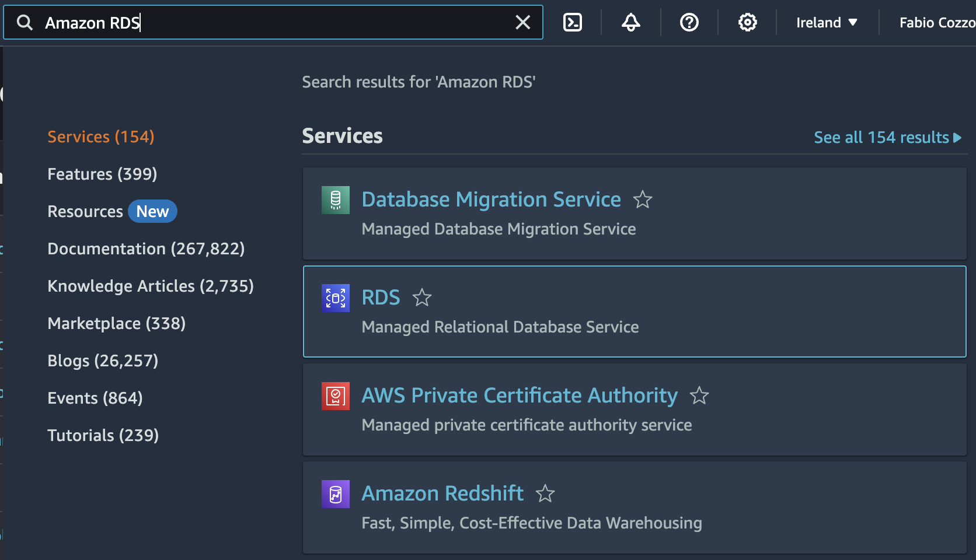Click the AWS Private Certificate Authority icon
This screenshot has height=560, width=976.
[336, 396]
